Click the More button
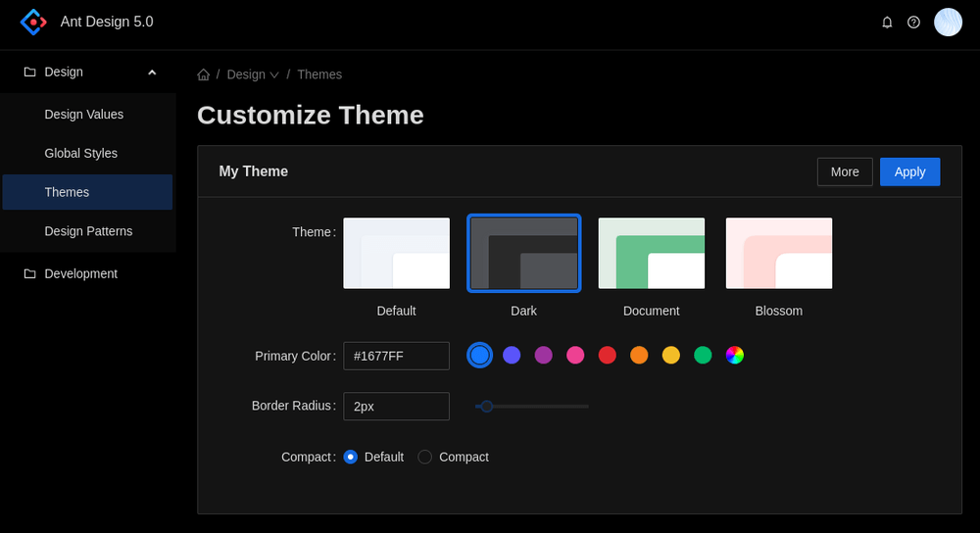The width and height of the screenshot is (980, 533). point(844,172)
